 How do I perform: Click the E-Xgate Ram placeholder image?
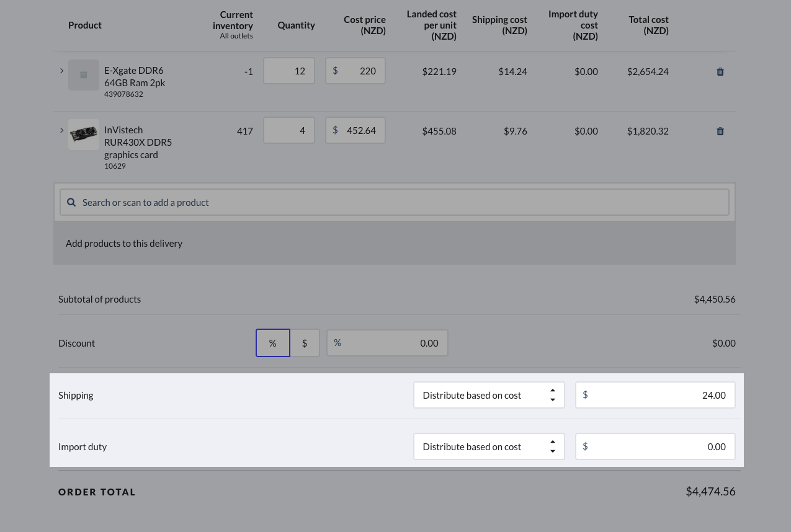coord(84,75)
